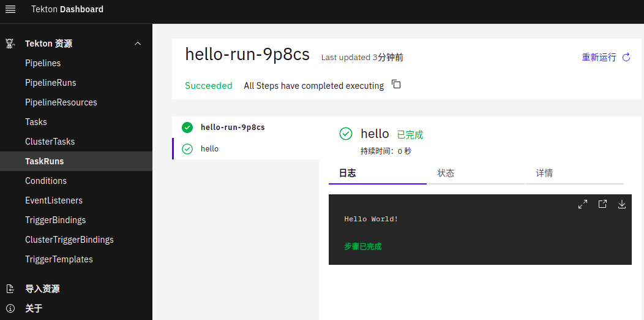The width and height of the screenshot is (644, 320).
Task: Collapse the Tekton 资源 section chevron
Action: click(138, 44)
